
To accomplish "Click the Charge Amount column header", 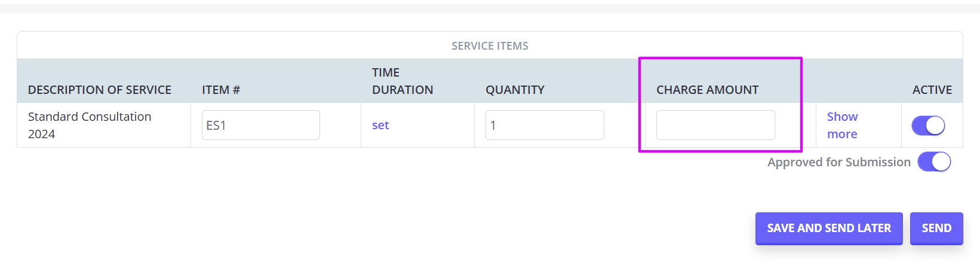I will point(708,90).
